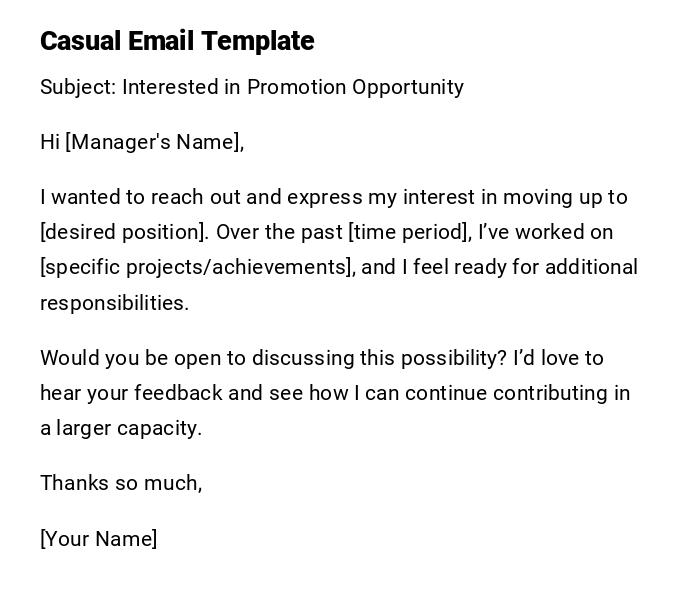Click the [time period] placeholder
The image size is (700, 601).
click(x=409, y=232)
